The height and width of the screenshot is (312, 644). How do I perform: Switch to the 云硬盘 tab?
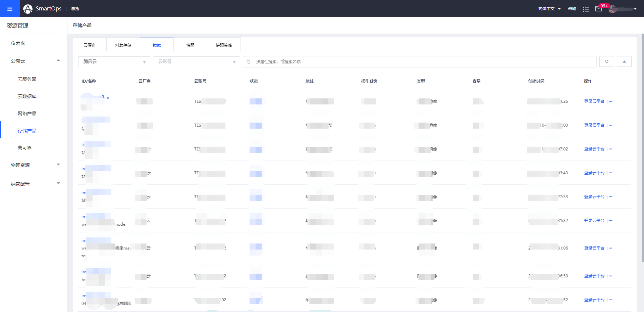pyautogui.click(x=90, y=45)
